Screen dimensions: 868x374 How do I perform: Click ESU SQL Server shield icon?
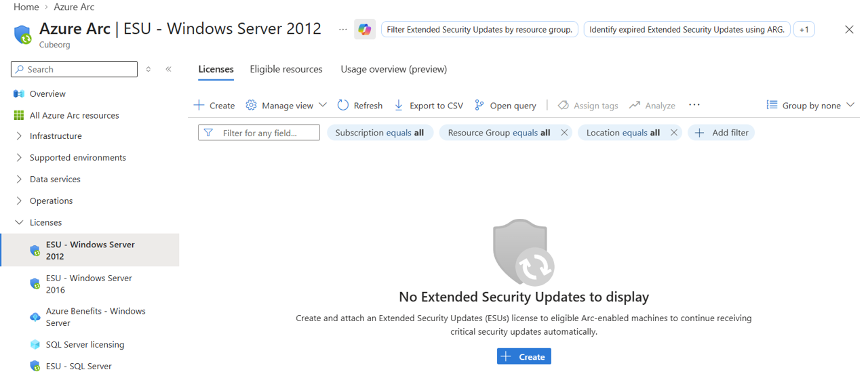coord(35,366)
